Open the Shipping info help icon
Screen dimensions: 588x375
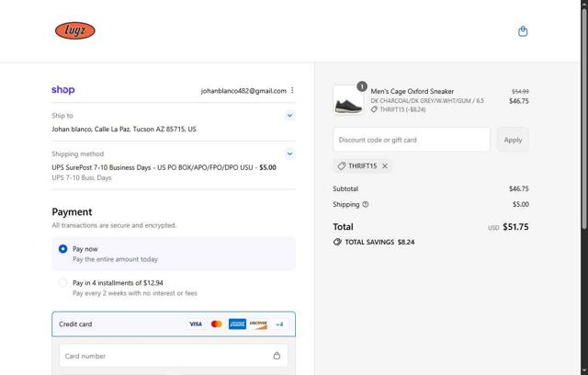(x=366, y=204)
